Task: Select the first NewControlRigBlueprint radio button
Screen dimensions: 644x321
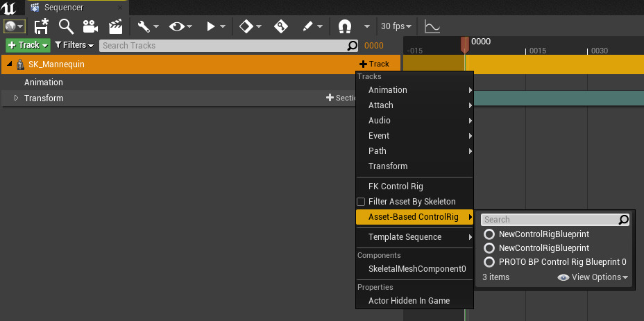Action: pos(489,234)
